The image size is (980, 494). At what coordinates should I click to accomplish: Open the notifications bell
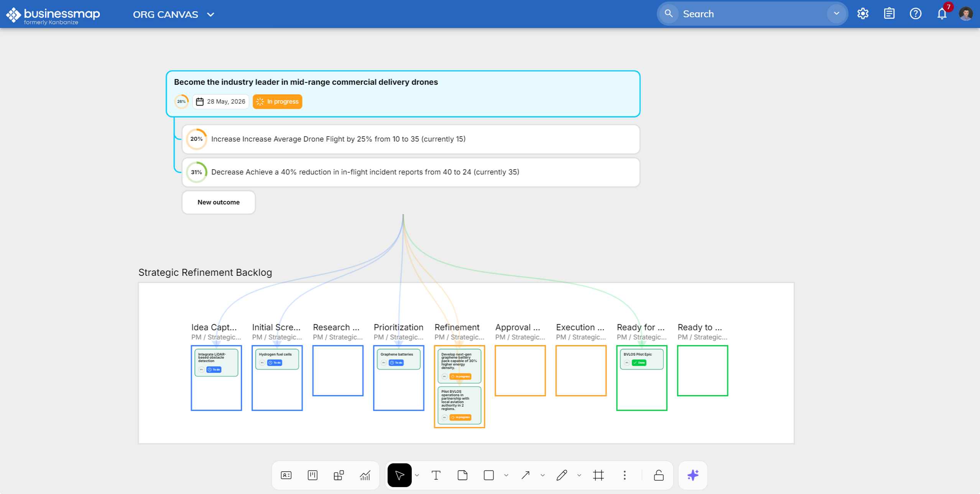[942, 14]
